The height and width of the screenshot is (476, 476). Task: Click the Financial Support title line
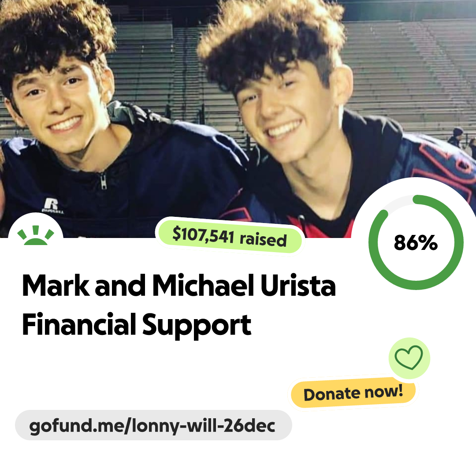(x=137, y=325)
